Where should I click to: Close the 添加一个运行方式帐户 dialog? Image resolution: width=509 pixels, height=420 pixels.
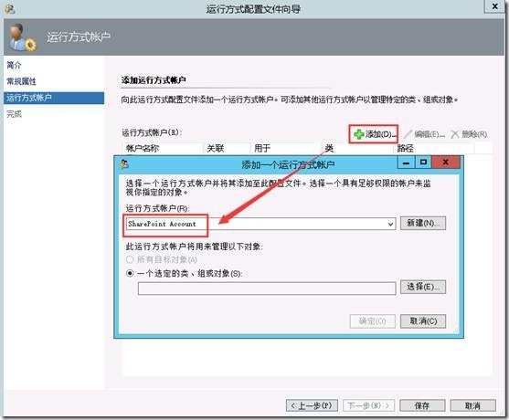[x=446, y=163]
